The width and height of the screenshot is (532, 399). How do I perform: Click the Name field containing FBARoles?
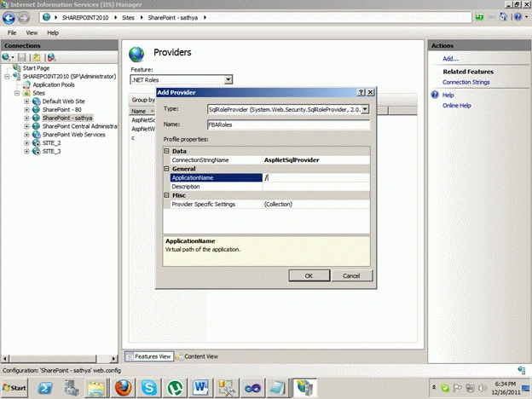pyautogui.click(x=288, y=124)
